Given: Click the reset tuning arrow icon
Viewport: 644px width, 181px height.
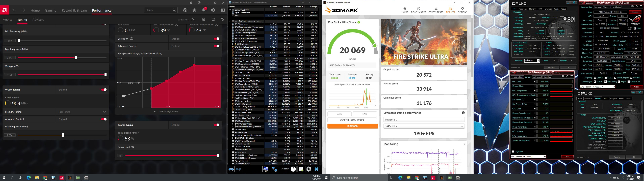Looking at the screenshot, I should [x=222, y=19].
